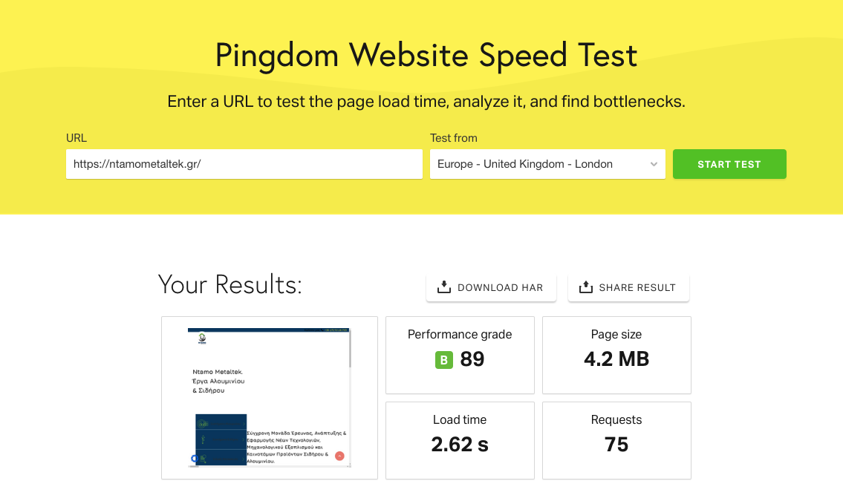This screenshot has width=843, height=504.
Task: Share the test result
Action: click(628, 287)
